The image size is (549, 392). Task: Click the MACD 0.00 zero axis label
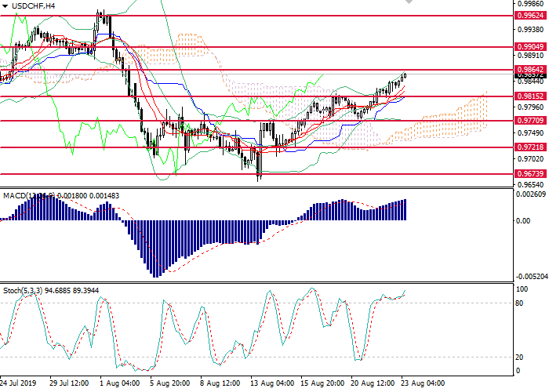(524, 220)
